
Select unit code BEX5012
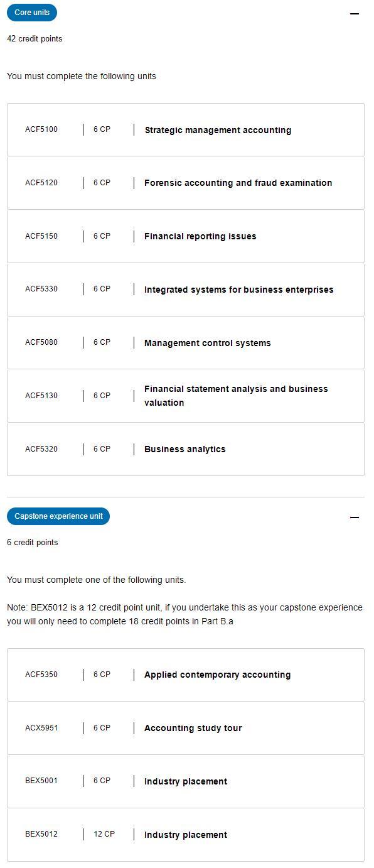tap(41, 834)
